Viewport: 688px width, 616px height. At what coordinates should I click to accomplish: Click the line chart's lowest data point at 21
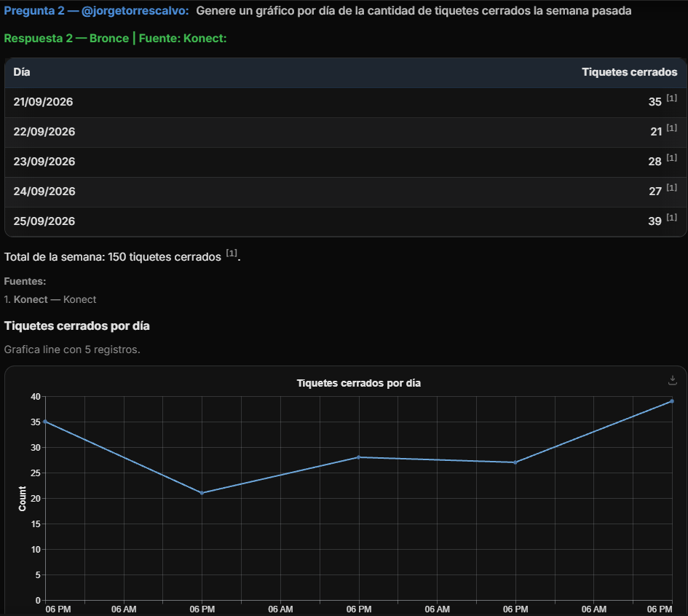point(202,493)
